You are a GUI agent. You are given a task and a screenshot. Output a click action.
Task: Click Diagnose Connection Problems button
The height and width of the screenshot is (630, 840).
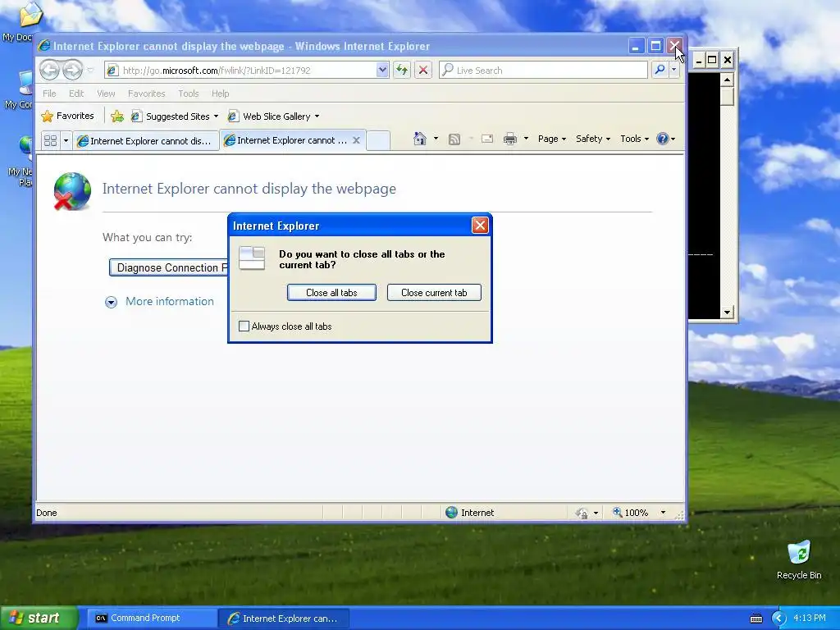point(169,267)
